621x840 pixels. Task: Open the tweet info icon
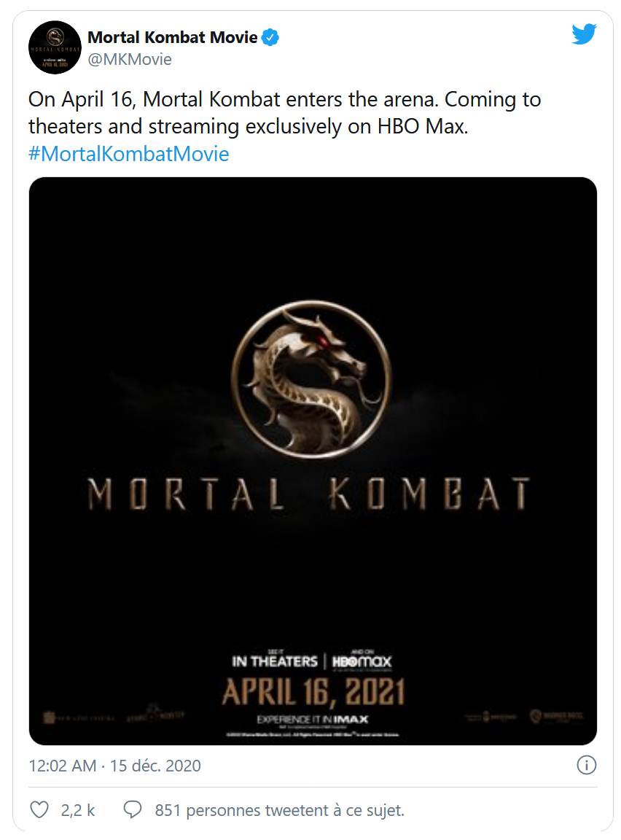pyautogui.click(x=586, y=765)
